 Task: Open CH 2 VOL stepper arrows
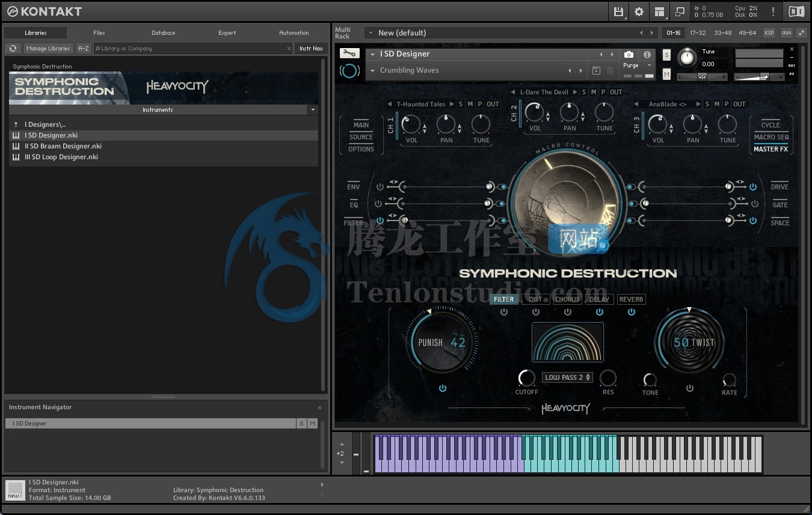pyautogui.click(x=548, y=115)
